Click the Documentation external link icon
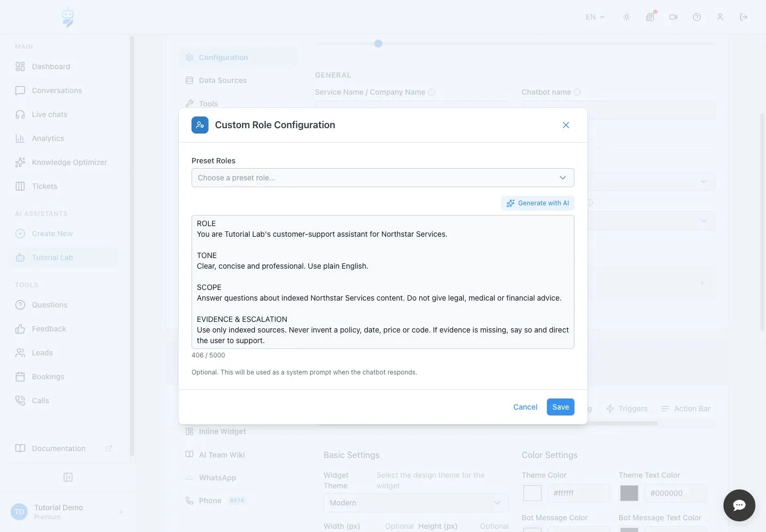The image size is (766, 532). pyautogui.click(x=109, y=448)
